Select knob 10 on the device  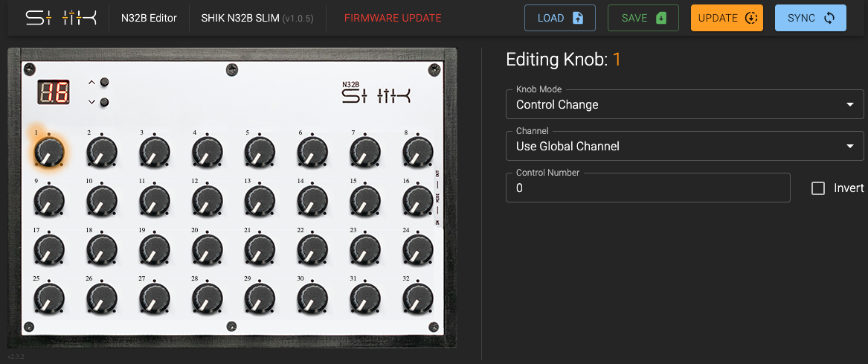[x=102, y=200]
